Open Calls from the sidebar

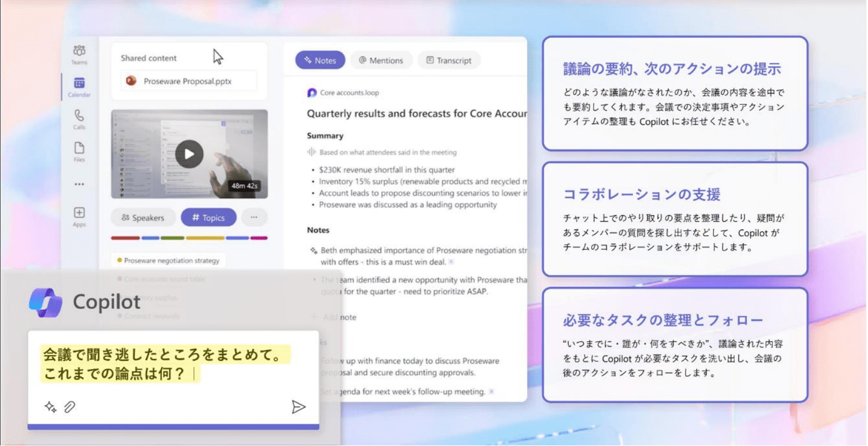coord(79,119)
